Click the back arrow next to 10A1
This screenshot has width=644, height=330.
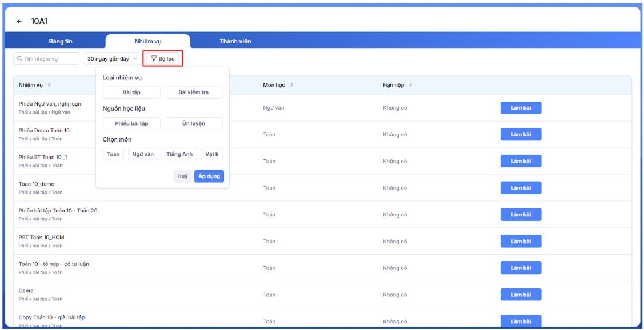point(19,22)
